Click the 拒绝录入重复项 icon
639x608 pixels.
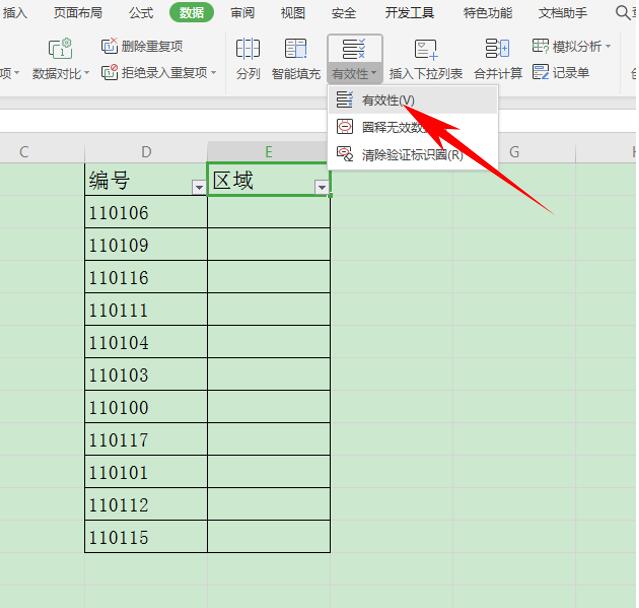[109, 73]
